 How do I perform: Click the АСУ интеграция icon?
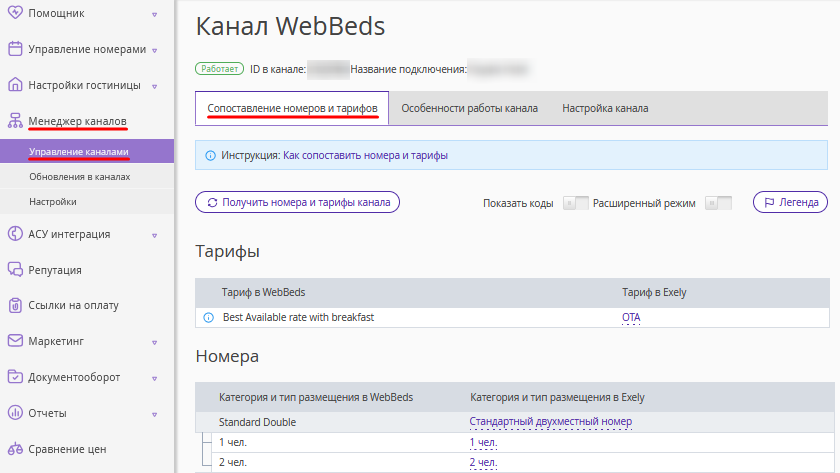click(x=15, y=234)
